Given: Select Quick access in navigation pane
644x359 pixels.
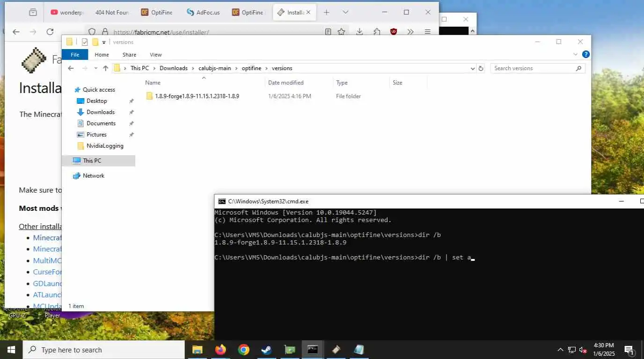Looking at the screenshot, I should pos(99,90).
